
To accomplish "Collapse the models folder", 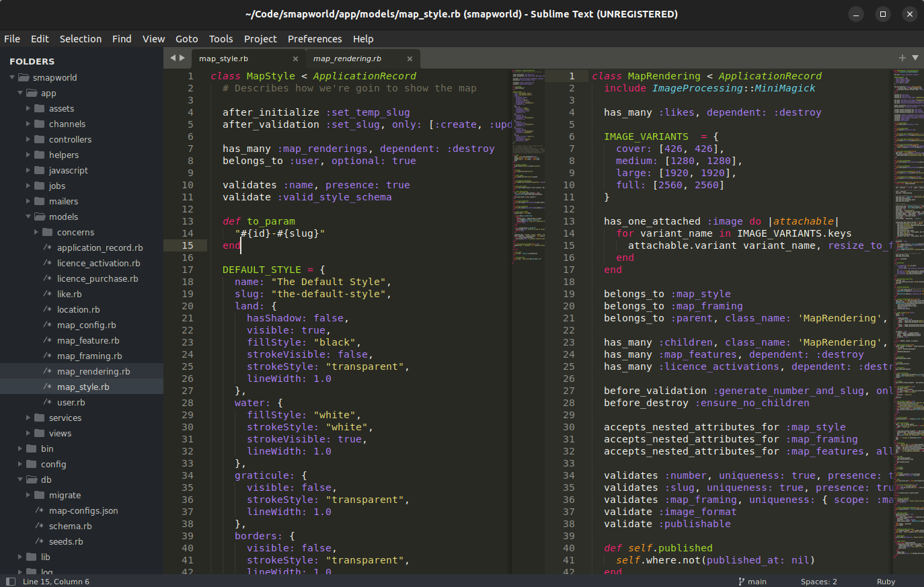I will pos(28,217).
